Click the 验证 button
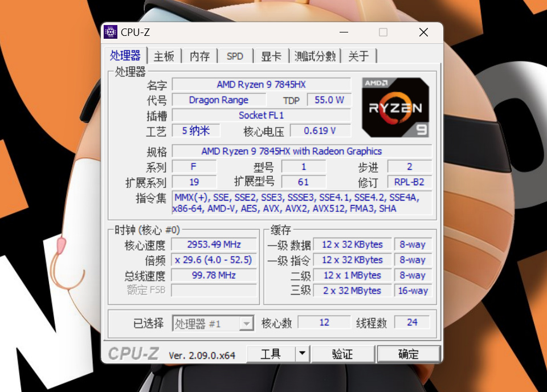The width and height of the screenshot is (547, 392). (x=342, y=354)
